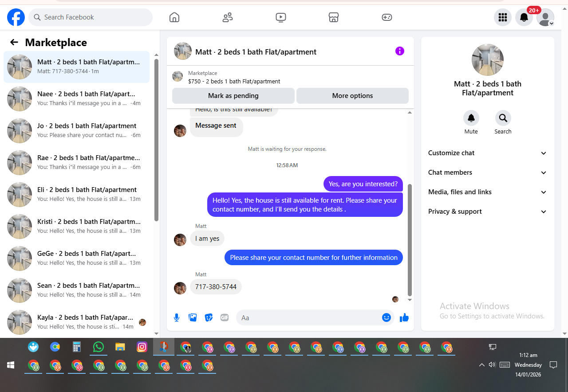Screen dimensions: 568x392
Task: Open Naee's conversation in the list
Action: click(76, 99)
